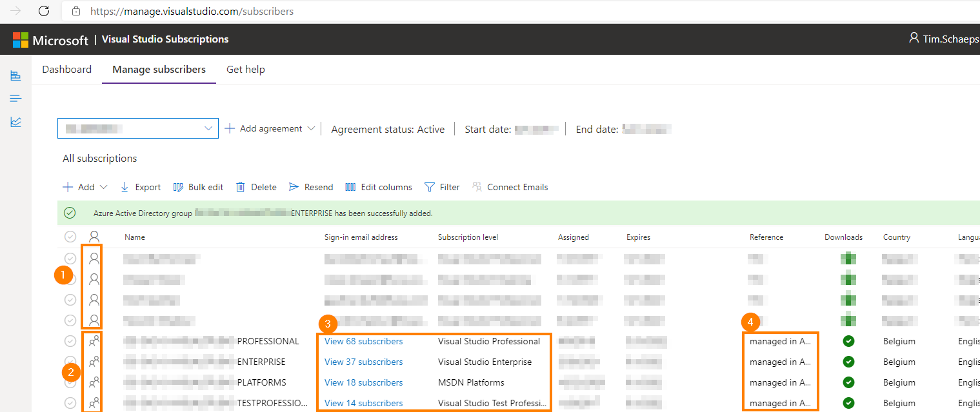Click the padlock site info icon
The width and height of the screenshot is (980, 412).
(x=76, y=11)
